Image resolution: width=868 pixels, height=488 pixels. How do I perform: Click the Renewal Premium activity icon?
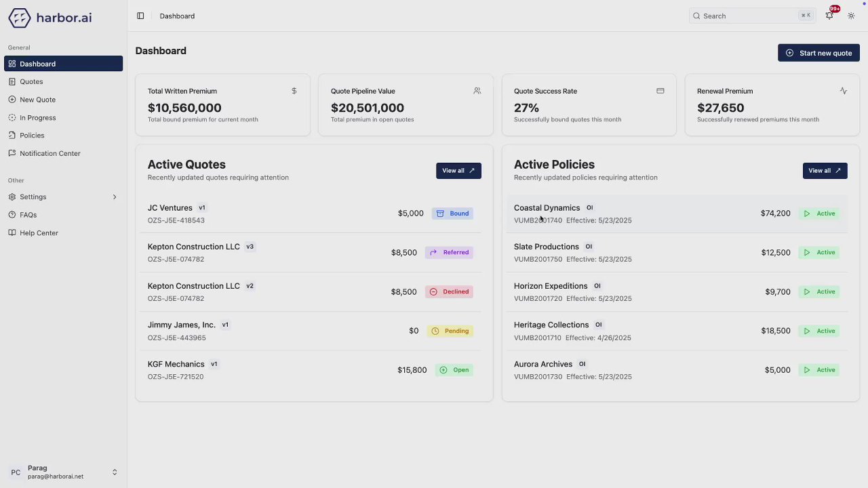[x=843, y=91]
